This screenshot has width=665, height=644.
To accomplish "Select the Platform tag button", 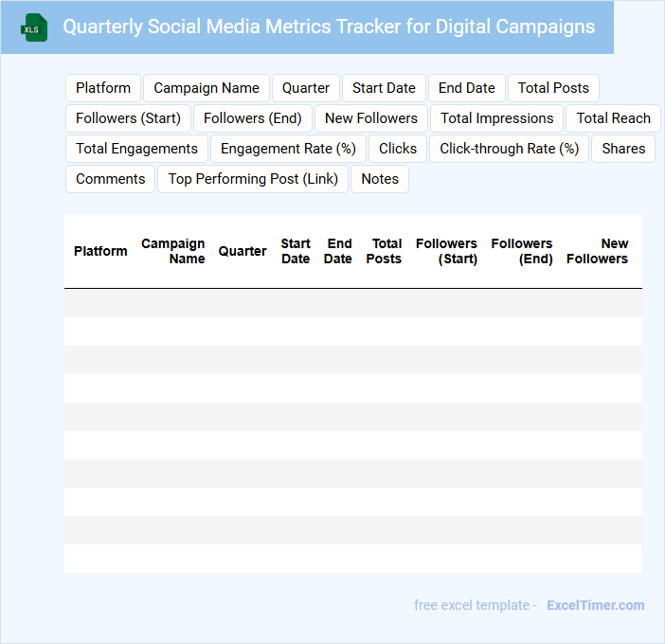I will (103, 88).
